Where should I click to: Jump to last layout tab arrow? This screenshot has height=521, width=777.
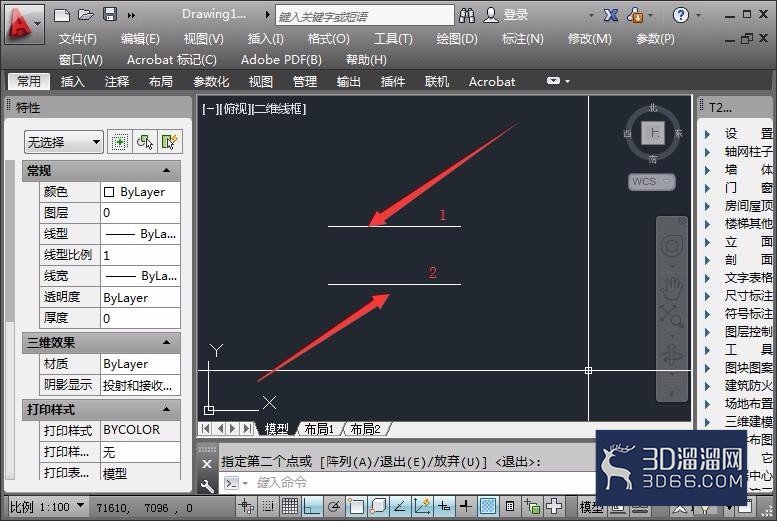[247, 429]
